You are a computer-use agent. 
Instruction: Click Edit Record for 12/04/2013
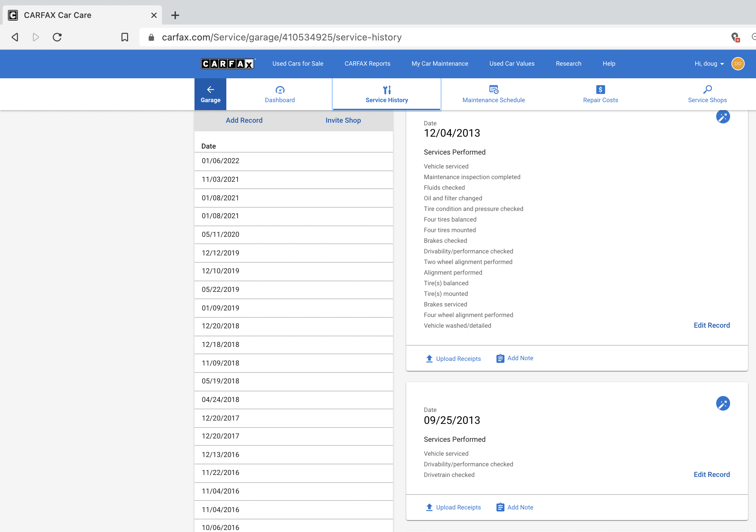pos(712,325)
